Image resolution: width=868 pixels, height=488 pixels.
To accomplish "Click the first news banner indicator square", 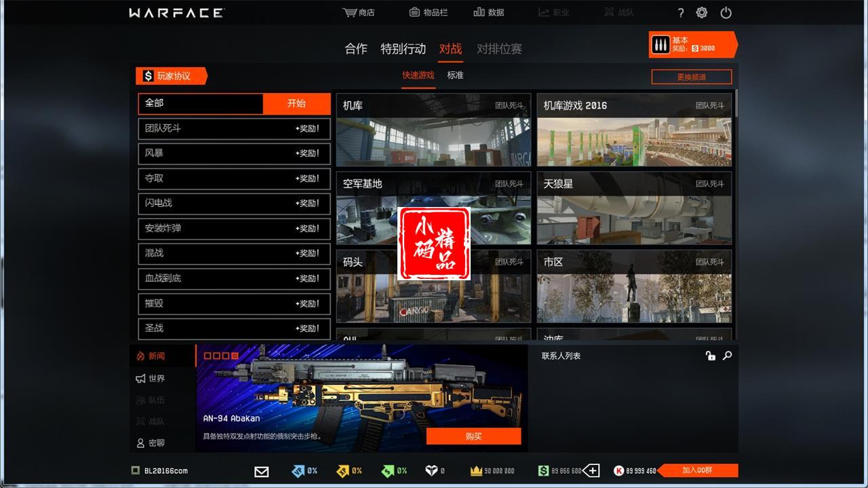I will click(208, 356).
